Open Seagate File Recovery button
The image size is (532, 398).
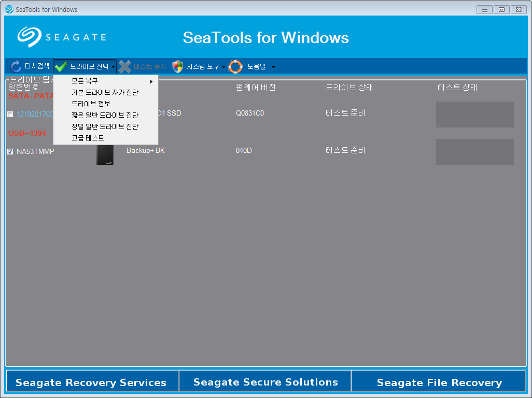coord(439,382)
